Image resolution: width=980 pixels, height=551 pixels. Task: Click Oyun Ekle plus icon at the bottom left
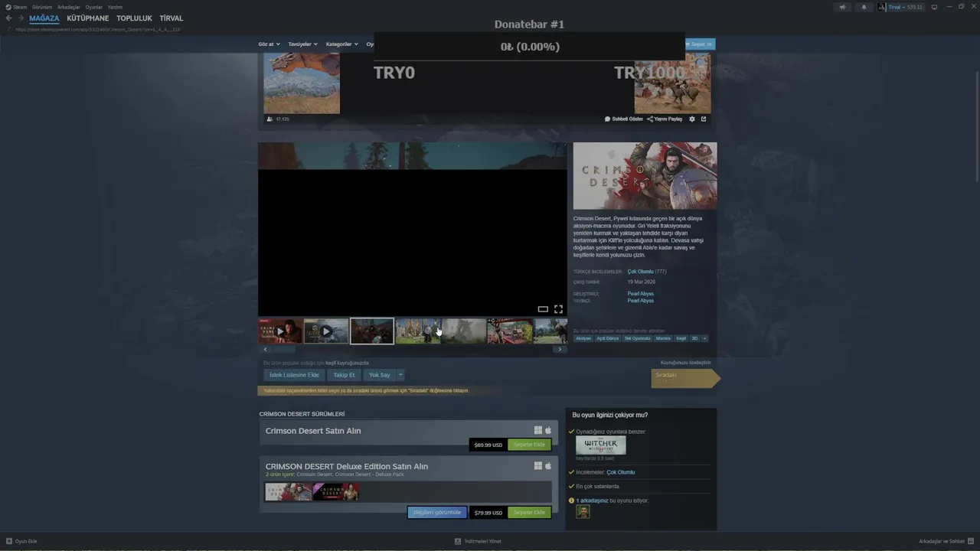(x=9, y=541)
